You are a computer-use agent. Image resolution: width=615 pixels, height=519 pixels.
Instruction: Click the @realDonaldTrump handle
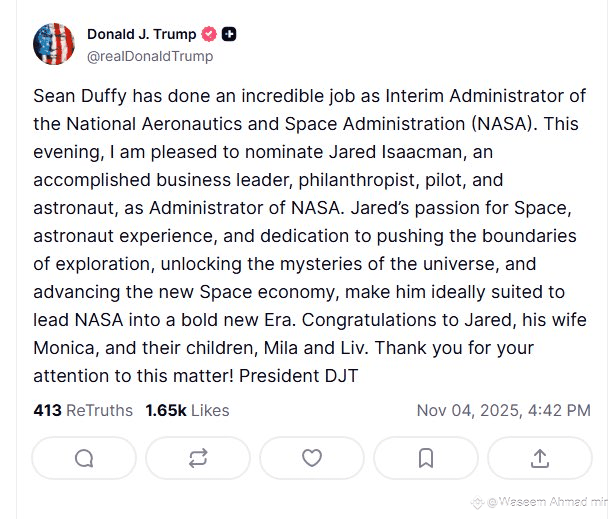pyautogui.click(x=150, y=56)
